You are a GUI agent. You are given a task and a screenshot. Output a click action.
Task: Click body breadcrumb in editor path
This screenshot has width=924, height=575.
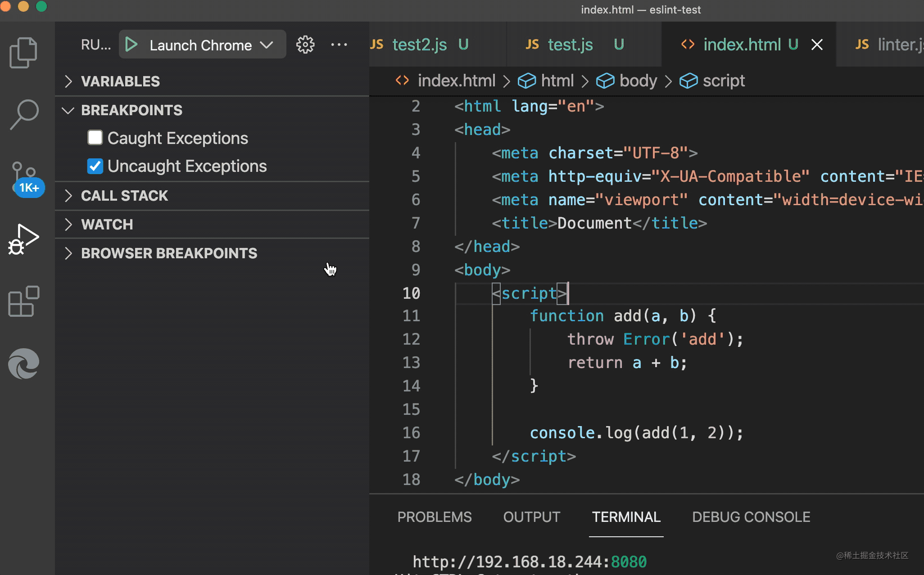(x=638, y=81)
